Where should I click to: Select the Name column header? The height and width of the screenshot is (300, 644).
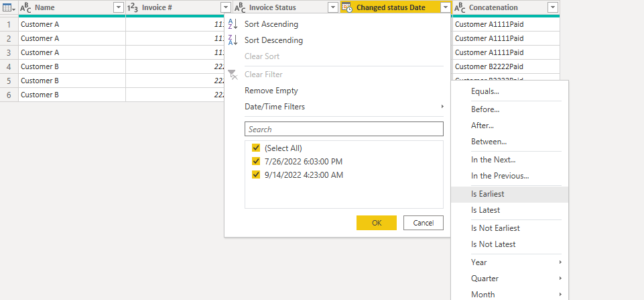72,7
